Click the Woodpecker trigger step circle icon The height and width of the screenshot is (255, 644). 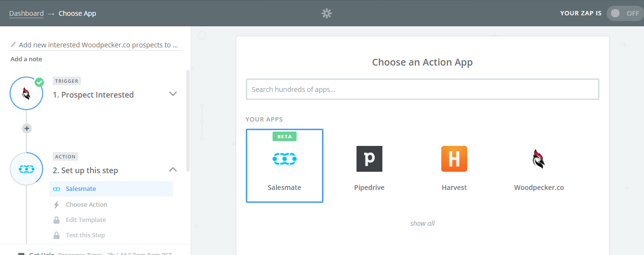[x=27, y=93]
